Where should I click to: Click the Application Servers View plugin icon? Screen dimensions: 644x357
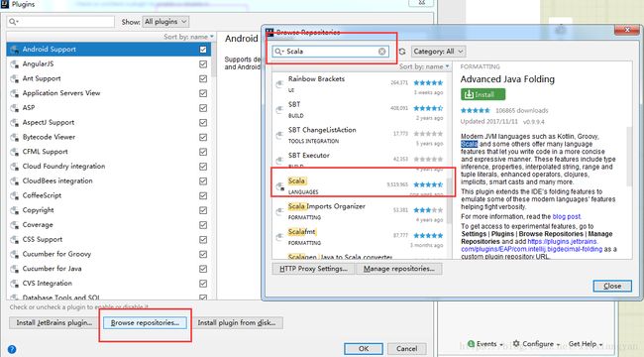[x=15, y=93]
